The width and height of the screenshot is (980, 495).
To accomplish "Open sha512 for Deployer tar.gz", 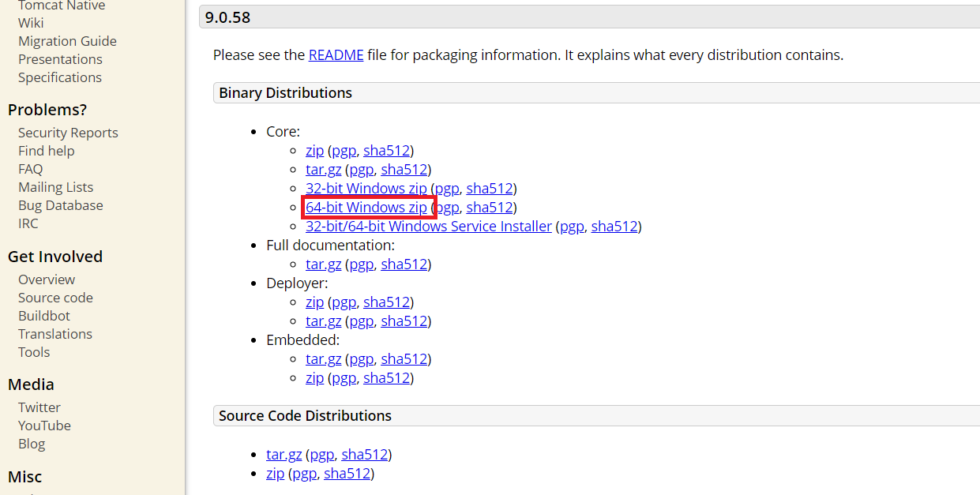I will click(x=404, y=321).
